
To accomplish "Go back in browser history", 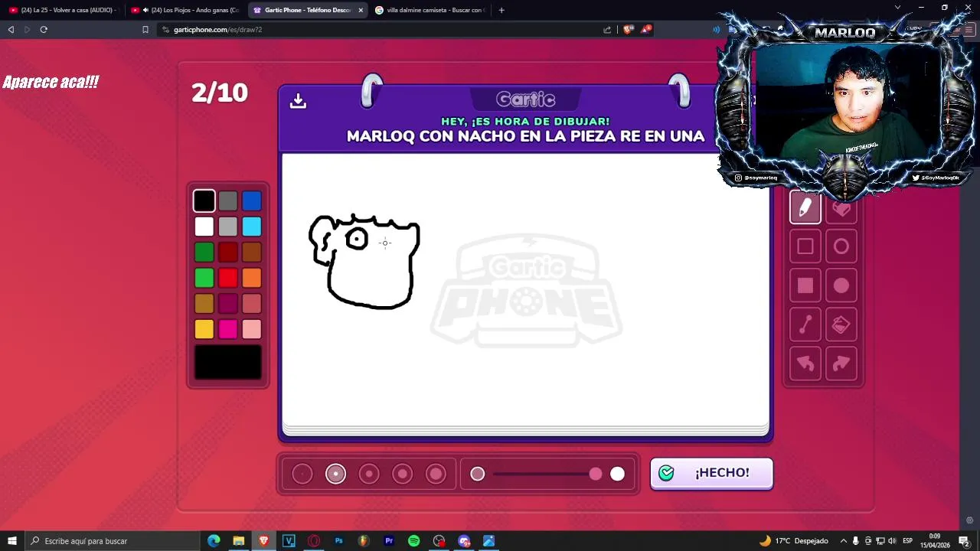I will click(11, 30).
